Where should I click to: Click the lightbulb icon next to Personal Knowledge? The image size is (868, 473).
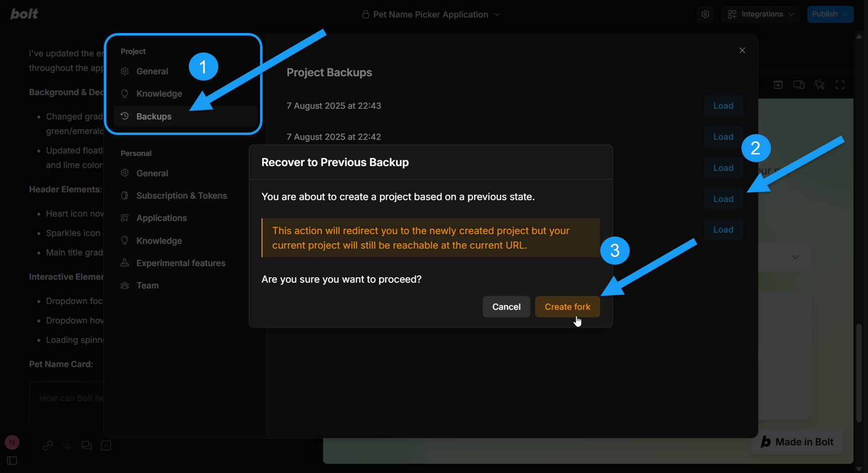(125, 240)
